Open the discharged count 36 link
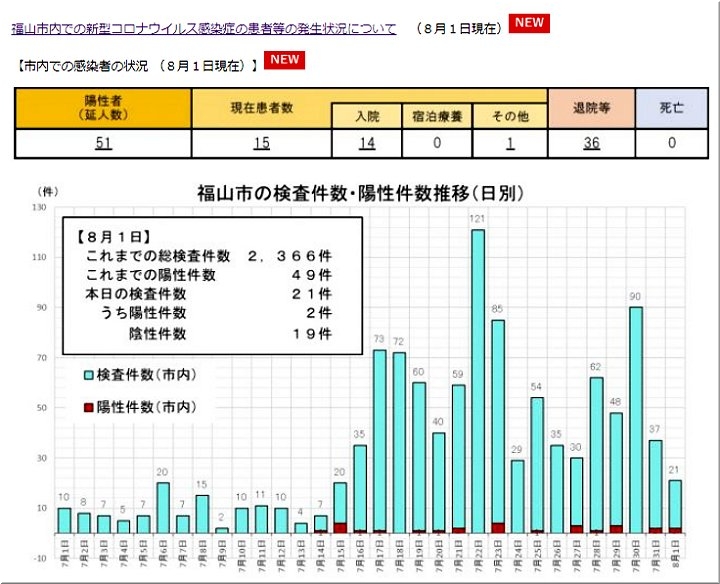Image resolution: width=720 pixels, height=584 pixels. pos(591,143)
